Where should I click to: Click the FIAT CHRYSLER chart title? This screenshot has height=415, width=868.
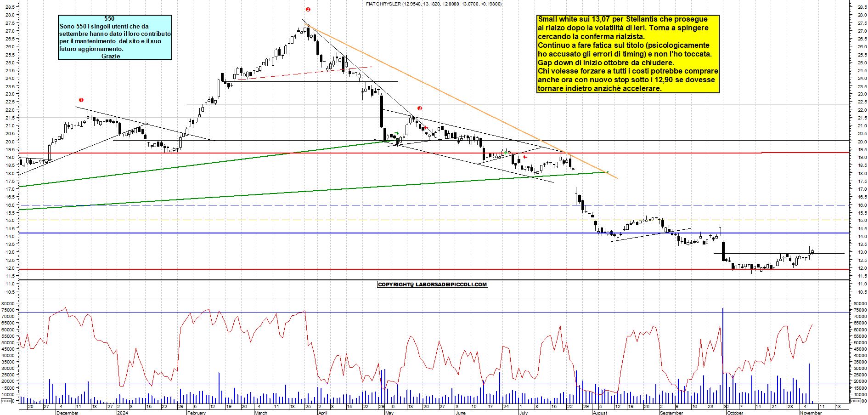click(434, 4)
